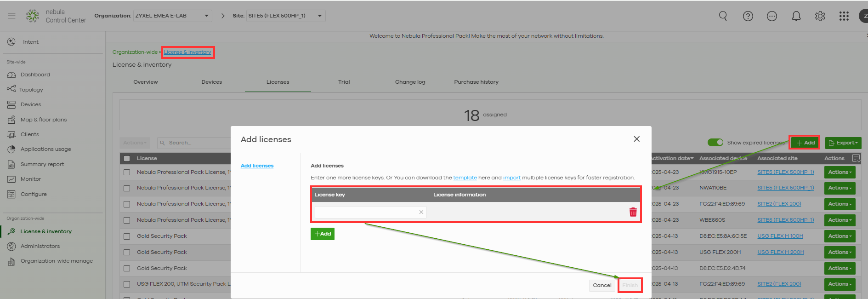868x299 pixels.
Task: Open the hamburger navigation menu
Action: [12, 16]
